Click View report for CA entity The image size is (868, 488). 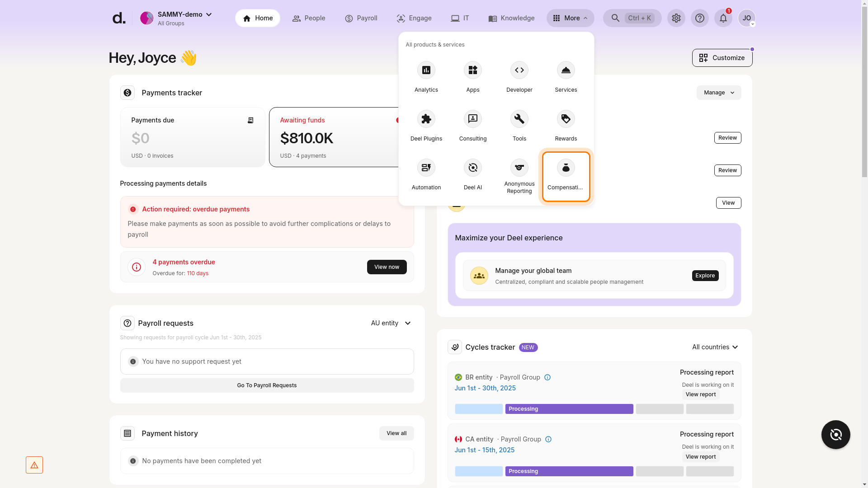click(700, 457)
